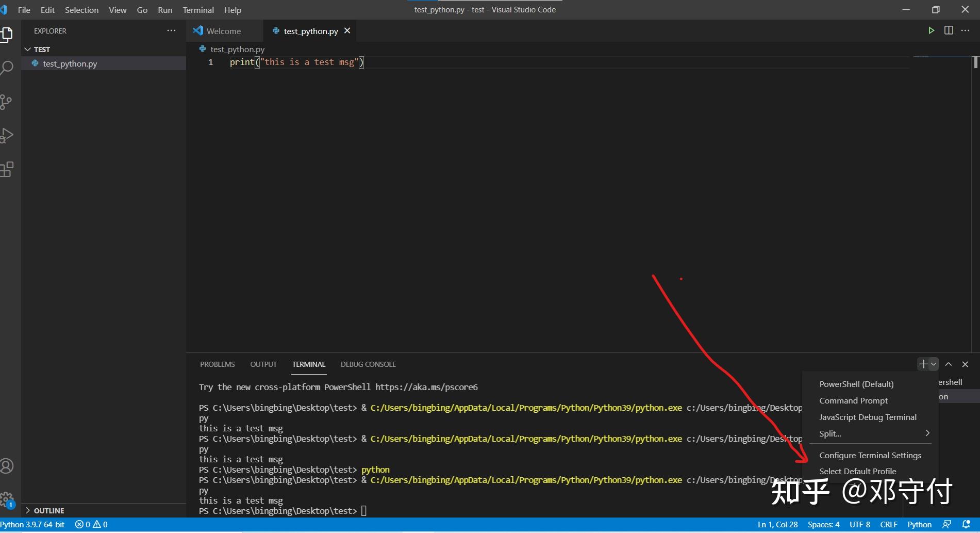980x533 pixels.
Task: Switch to the OUTPUT panel tab
Action: click(263, 364)
